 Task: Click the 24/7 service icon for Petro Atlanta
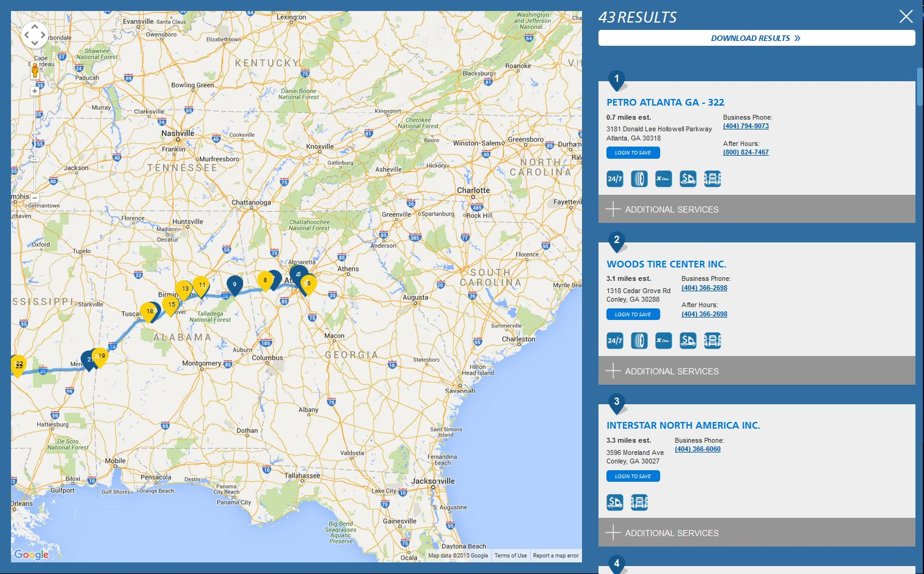click(x=614, y=178)
